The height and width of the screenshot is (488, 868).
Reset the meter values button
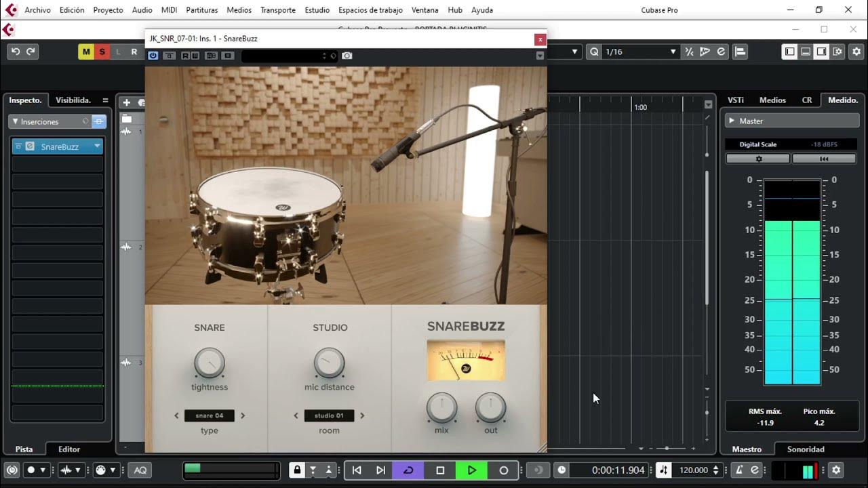[824, 159]
